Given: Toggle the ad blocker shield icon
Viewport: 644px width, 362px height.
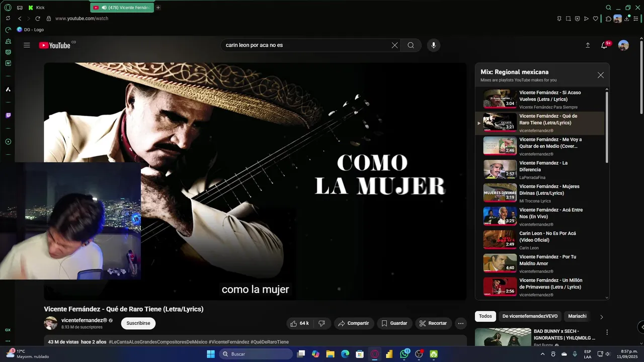Looking at the screenshot, I should [x=577, y=19].
